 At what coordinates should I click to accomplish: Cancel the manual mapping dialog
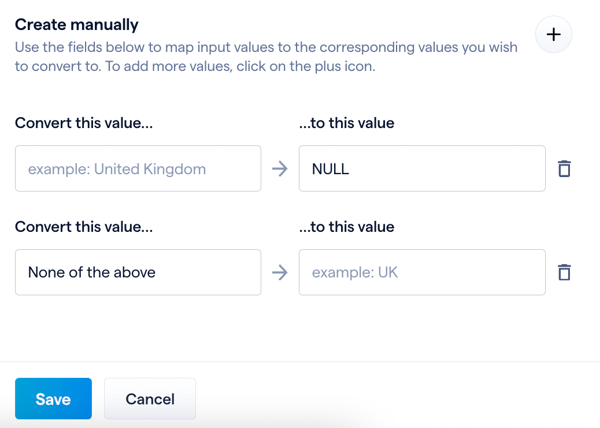click(150, 399)
